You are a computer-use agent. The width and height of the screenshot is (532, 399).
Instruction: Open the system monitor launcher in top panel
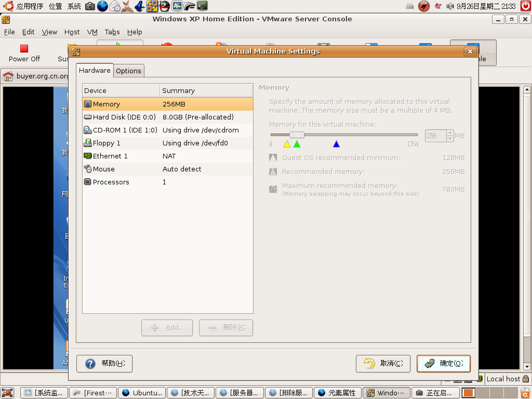point(177,6)
